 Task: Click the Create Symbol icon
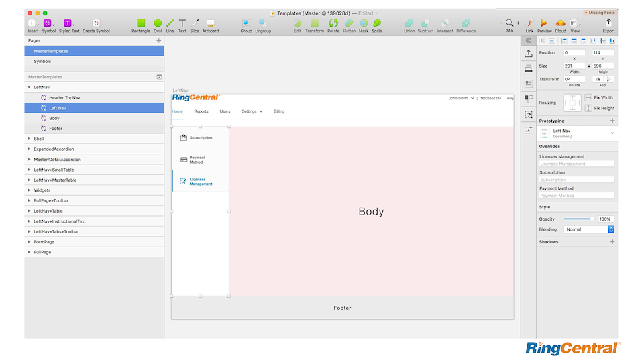[x=96, y=23]
